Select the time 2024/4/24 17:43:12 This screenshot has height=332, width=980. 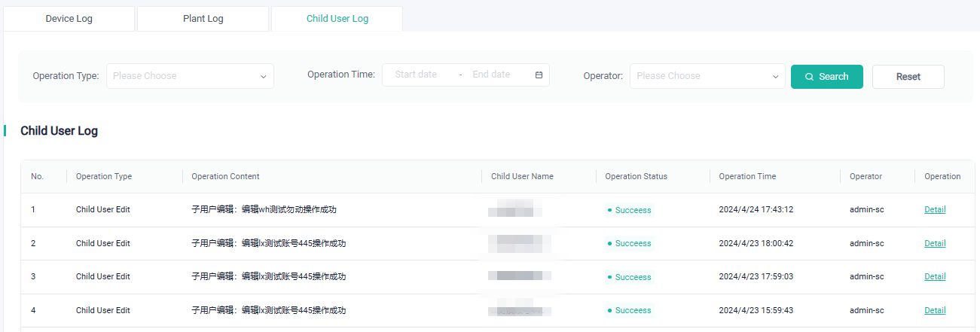pos(756,210)
